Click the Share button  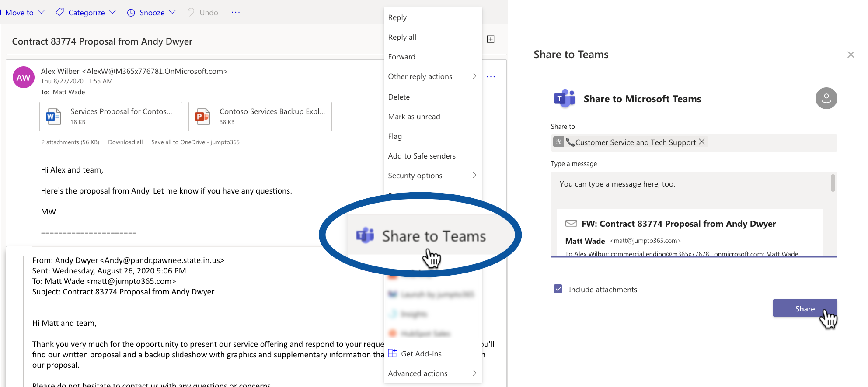(x=805, y=308)
